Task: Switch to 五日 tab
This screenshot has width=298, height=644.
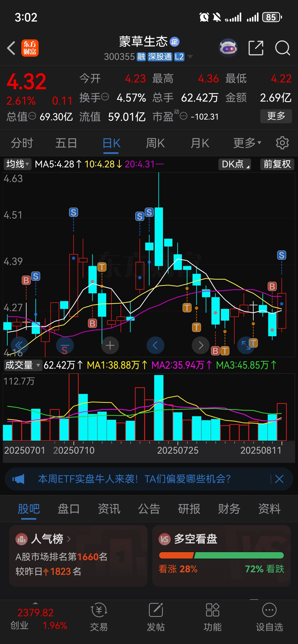Action: point(66,143)
